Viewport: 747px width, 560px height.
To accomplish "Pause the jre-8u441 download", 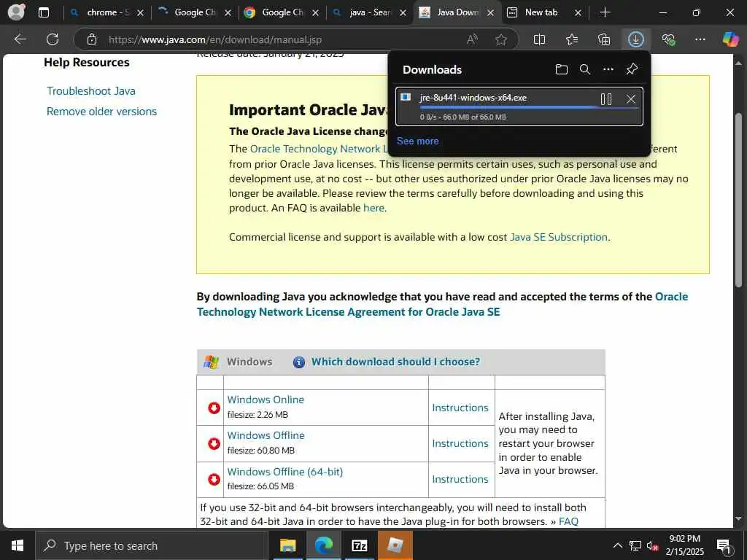I will pyautogui.click(x=606, y=99).
